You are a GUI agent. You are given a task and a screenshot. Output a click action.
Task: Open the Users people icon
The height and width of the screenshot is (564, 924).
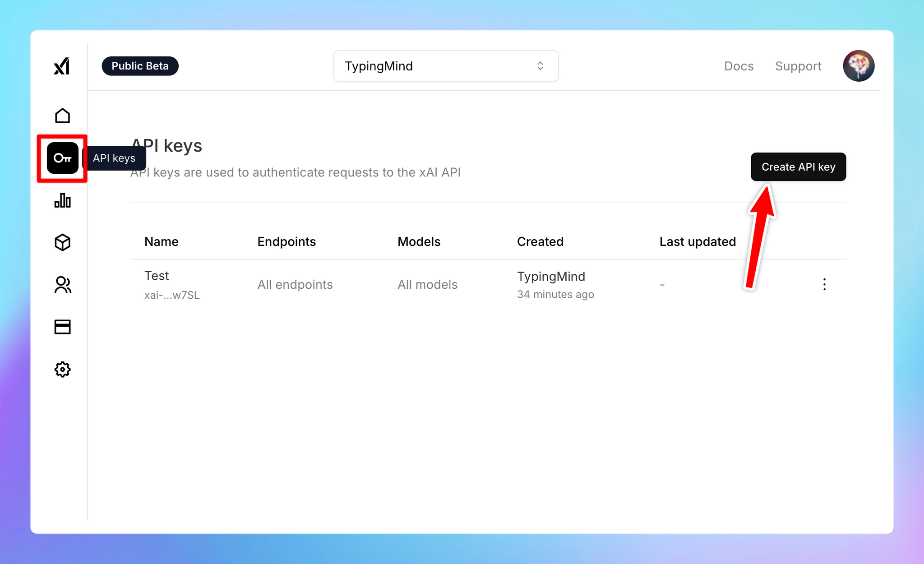click(x=62, y=285)
